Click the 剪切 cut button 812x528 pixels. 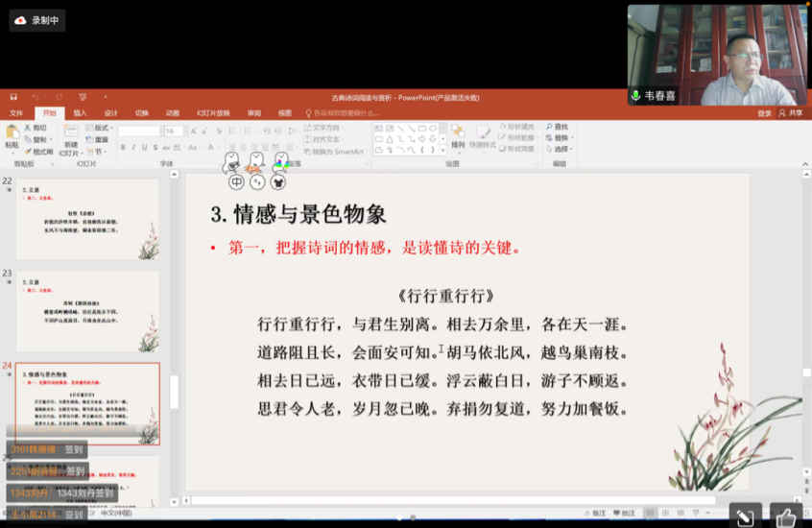(36, 128)
